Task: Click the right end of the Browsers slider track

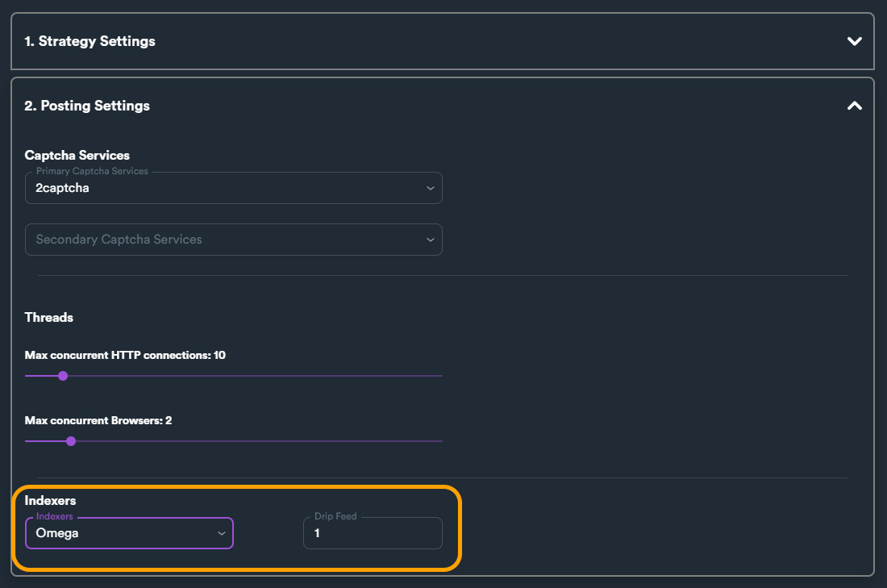Action: 439,441
